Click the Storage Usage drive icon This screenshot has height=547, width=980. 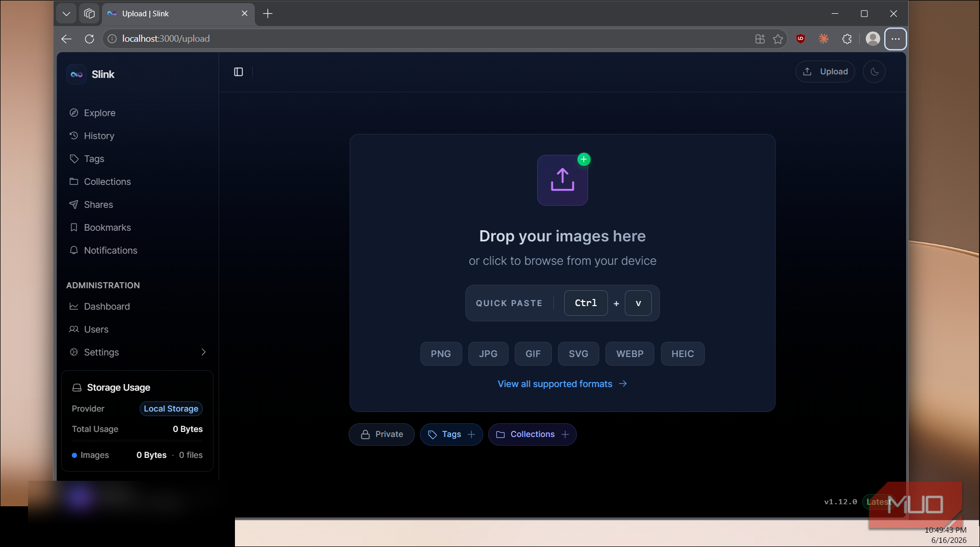click(x=77, y=388)
